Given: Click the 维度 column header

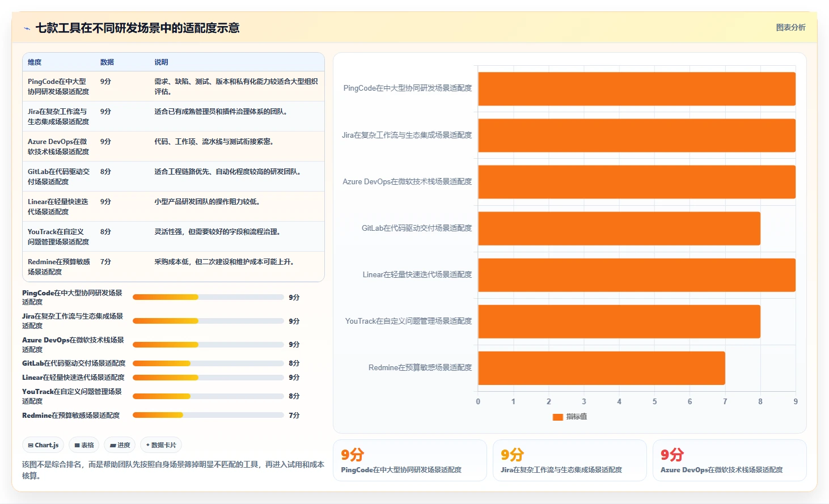Looking at the screenshot, I should pos(35,62).
